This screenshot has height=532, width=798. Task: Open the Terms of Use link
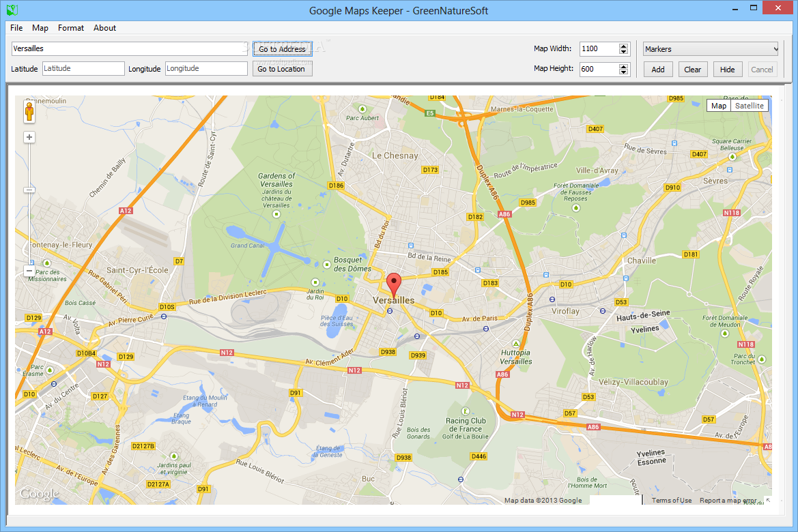pos(672,501)
